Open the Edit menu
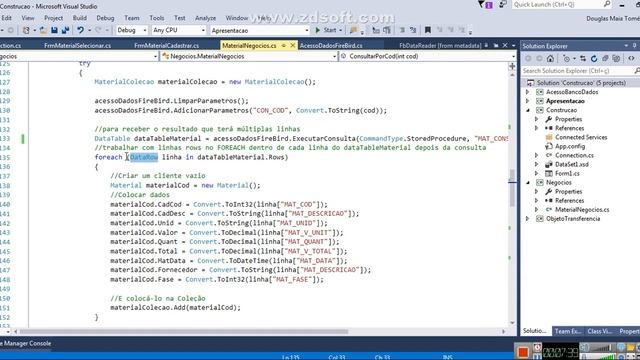This screenshot has height=360, width=640. pos(7,18)
